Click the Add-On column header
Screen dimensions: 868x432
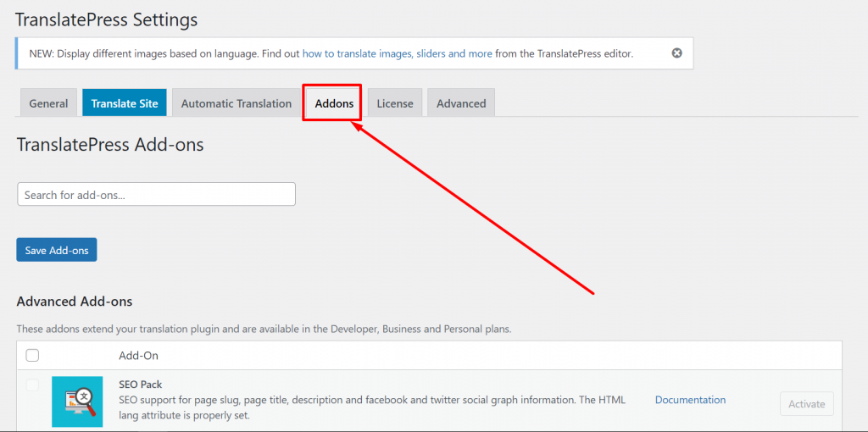click(x=138, y=356)
